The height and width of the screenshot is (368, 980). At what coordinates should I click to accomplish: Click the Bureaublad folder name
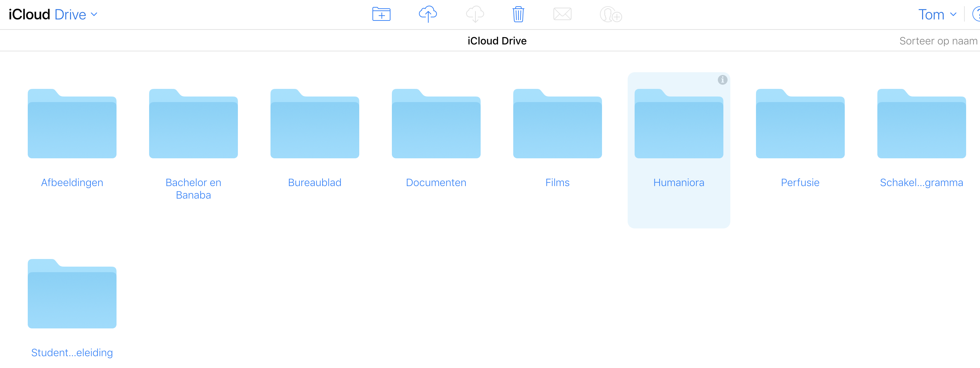315,183
